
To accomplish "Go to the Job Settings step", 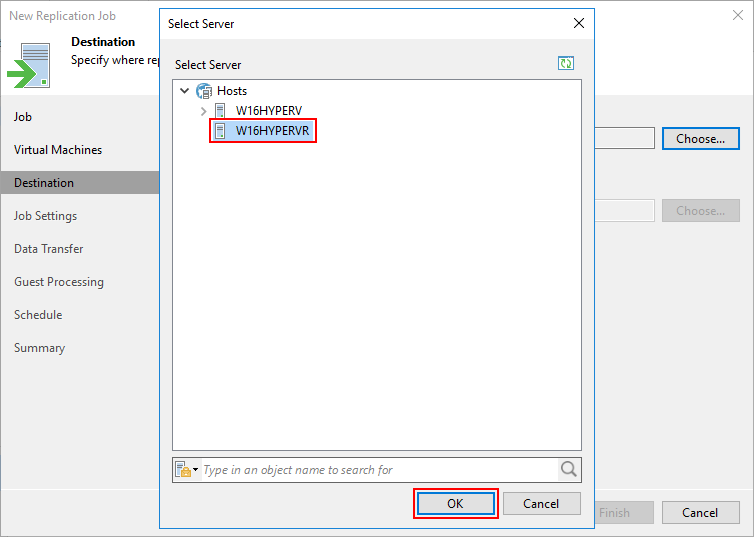I will [x=45, y=216].
